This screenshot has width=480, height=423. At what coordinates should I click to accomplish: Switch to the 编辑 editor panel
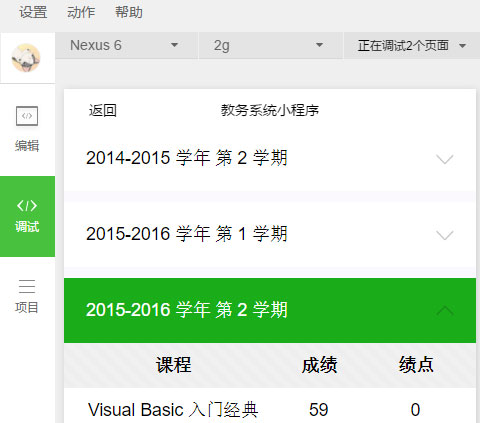[x=27, y=129]
